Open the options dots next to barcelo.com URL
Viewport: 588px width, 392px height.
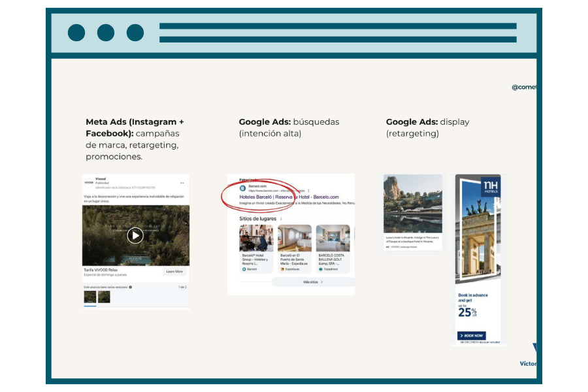tap(308, 191)
